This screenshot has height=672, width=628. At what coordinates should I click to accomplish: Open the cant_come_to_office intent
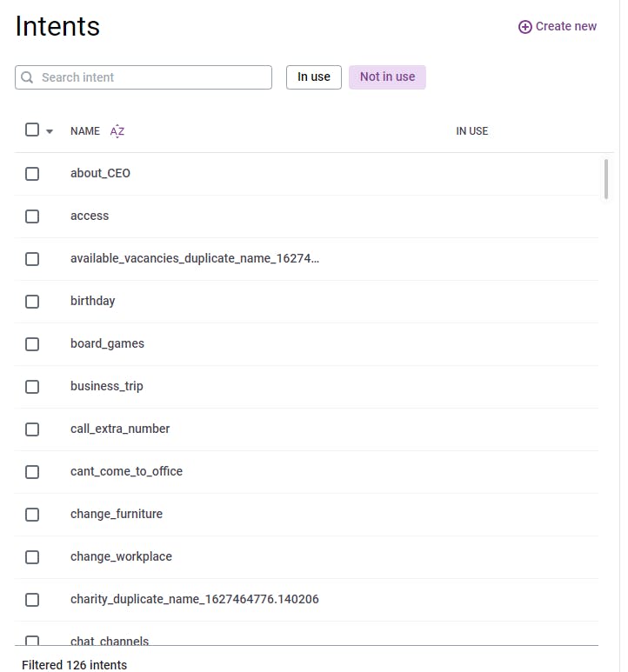pyautogui.click(x=126, y=471)
